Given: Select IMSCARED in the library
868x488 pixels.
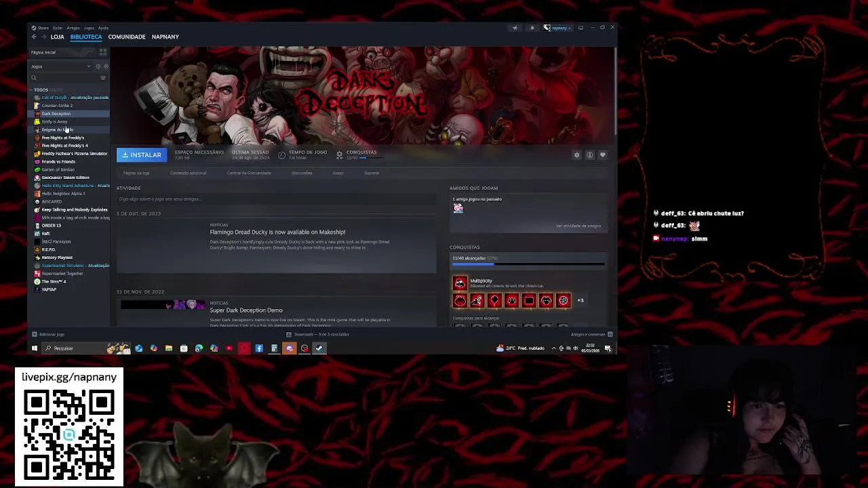Looking at the screenshot, I should click(52, 202).
